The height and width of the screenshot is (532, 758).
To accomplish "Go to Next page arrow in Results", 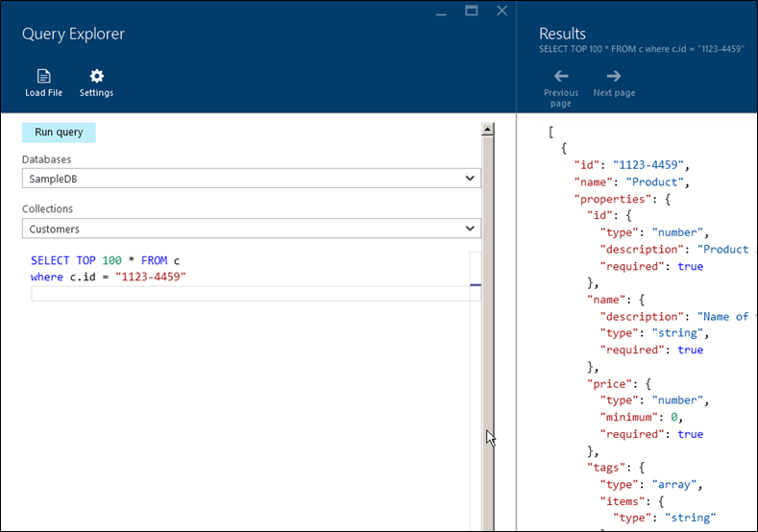I will (x=614, y=76).
